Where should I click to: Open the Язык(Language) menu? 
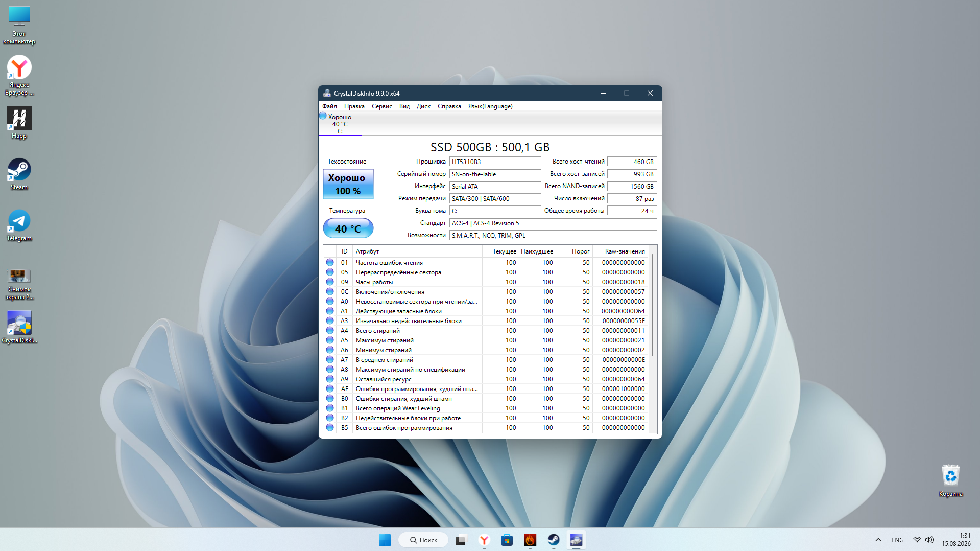point(490,106)
